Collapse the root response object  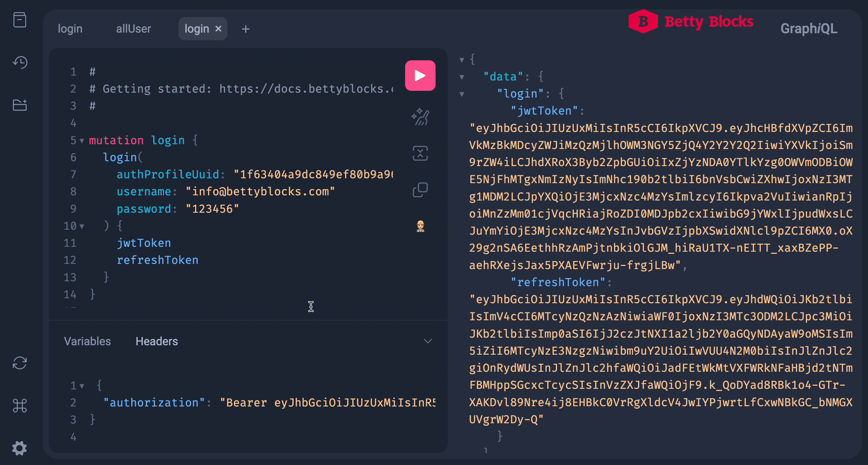coord(462,60)
